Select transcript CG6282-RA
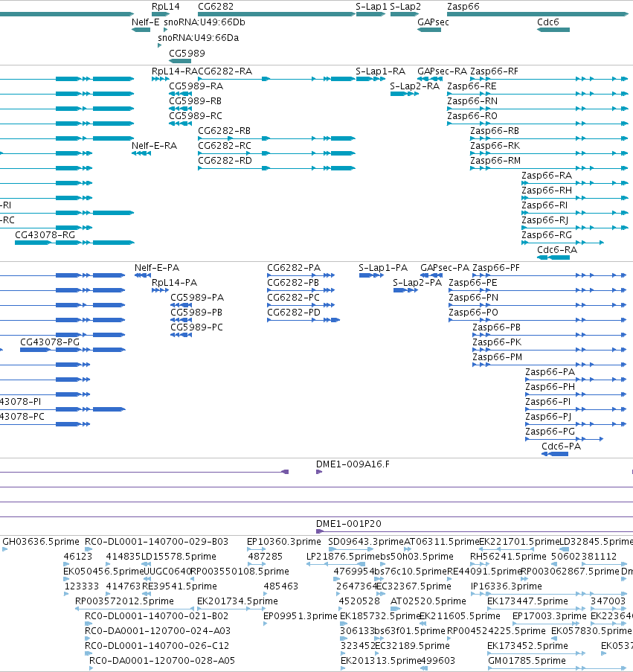Image resolution: width=633 pixels, height=672 pixels. (x=225, y=71)
